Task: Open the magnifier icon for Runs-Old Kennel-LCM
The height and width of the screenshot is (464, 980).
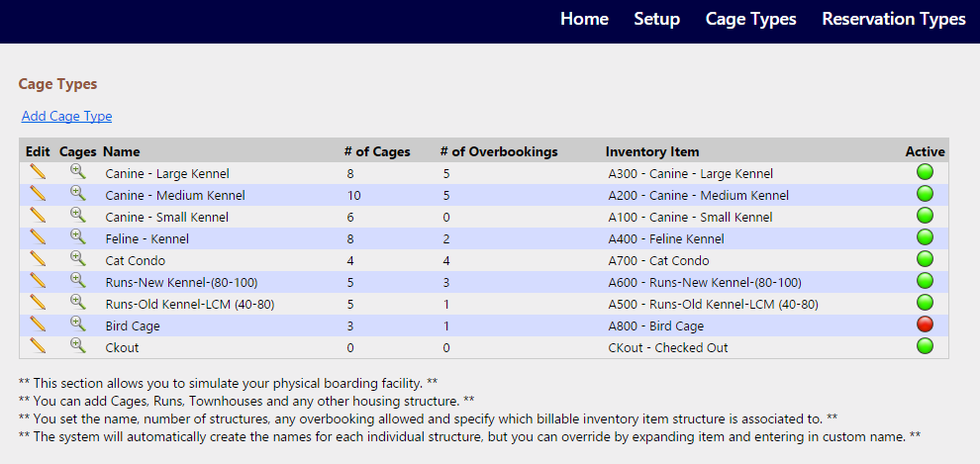Action: (x=77, y=303)
